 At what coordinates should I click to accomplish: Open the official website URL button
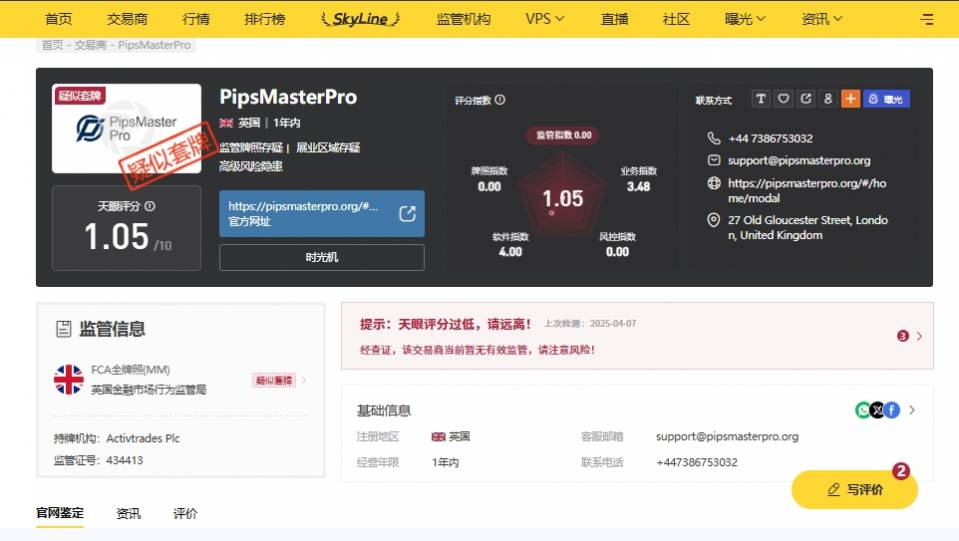tap(322, 213)
